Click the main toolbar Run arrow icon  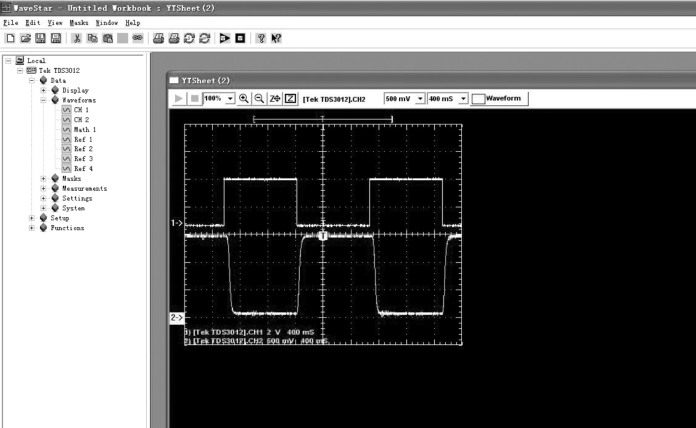[225, 38]
